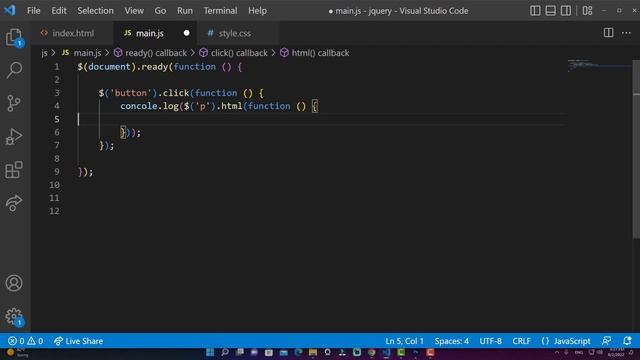Viewport: 640px width, 360px height.
Task: Open the editor More Actions ellipsis
Action: coord(626,33)
